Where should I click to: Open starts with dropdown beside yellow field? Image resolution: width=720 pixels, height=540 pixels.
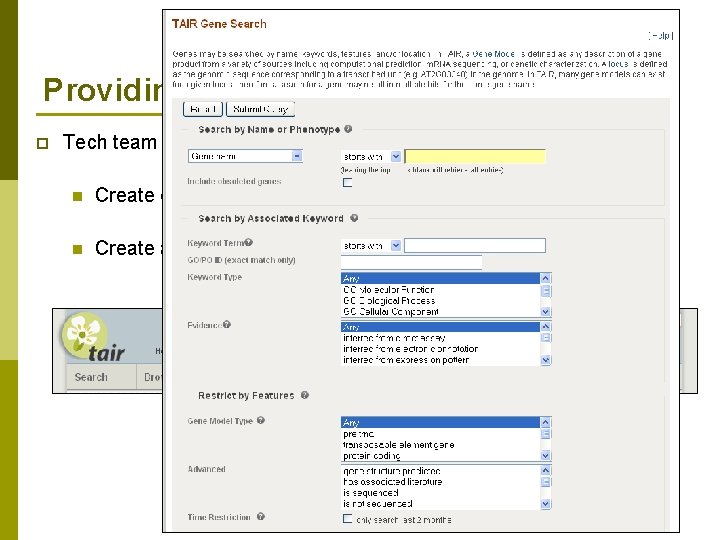(x=371, y=157)
